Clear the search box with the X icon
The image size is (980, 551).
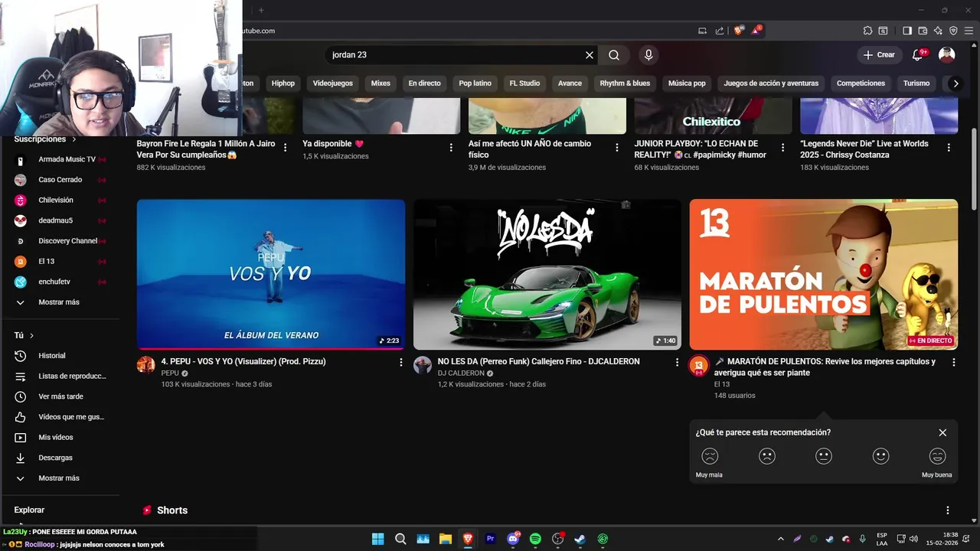pos(590,55)
